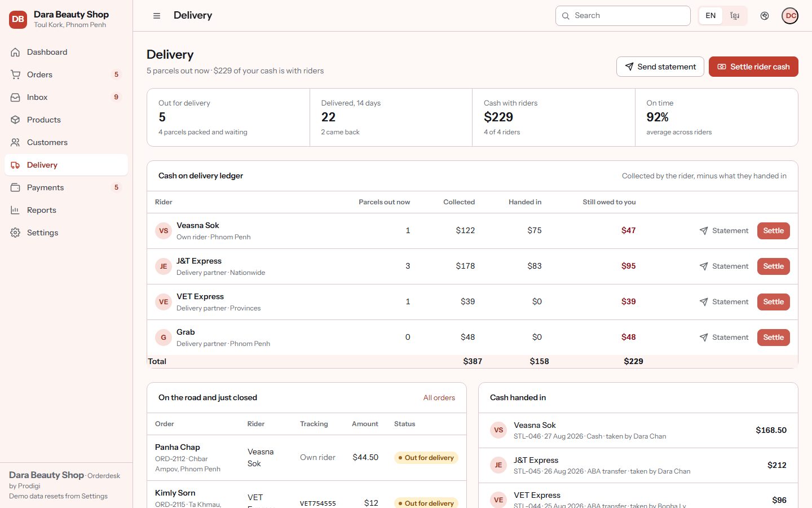Click the Inbox tray icon
812x508 pixels.
15,97
